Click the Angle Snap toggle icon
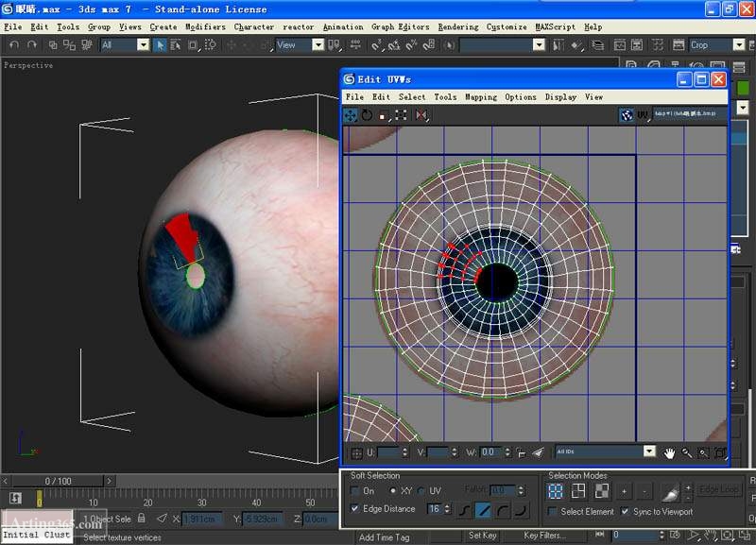The width and height of the screenshot is (756, 545). [x=394, y=44]
